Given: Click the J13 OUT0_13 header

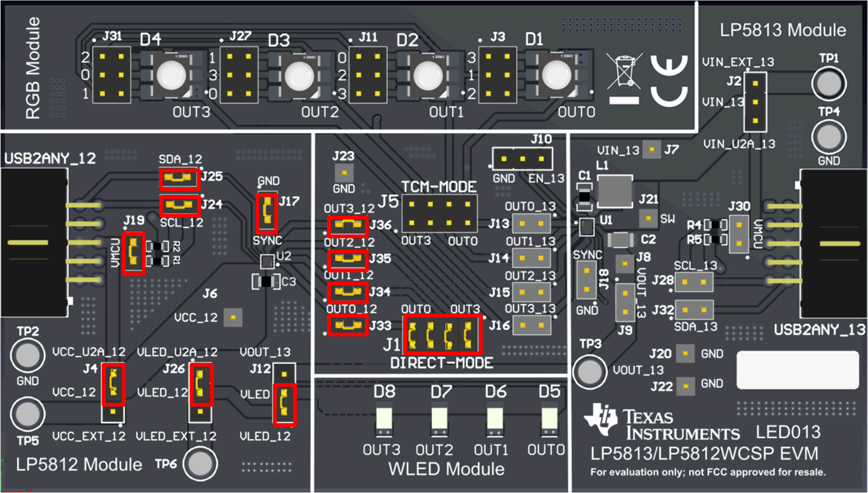Looking at the screenshot, I should 531,224.
